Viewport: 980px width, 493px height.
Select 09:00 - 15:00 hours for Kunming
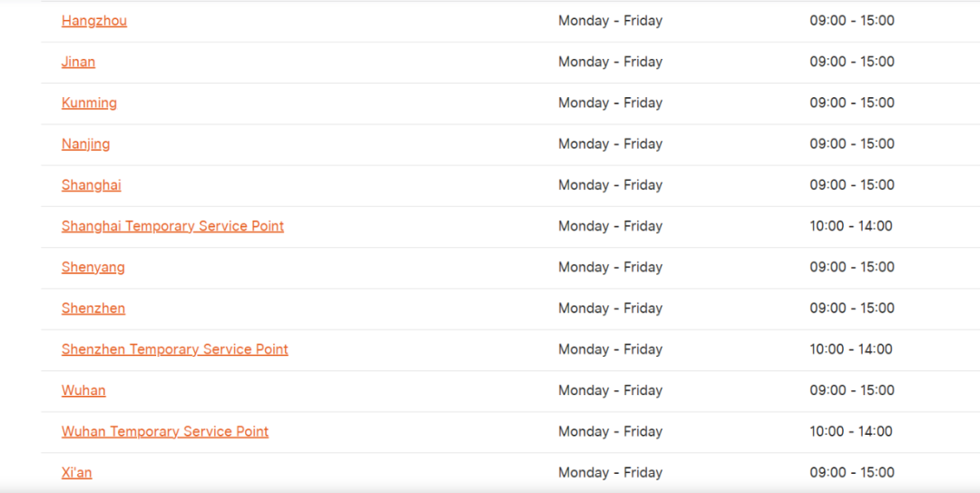pyautogui.click(x=852, y=103)
